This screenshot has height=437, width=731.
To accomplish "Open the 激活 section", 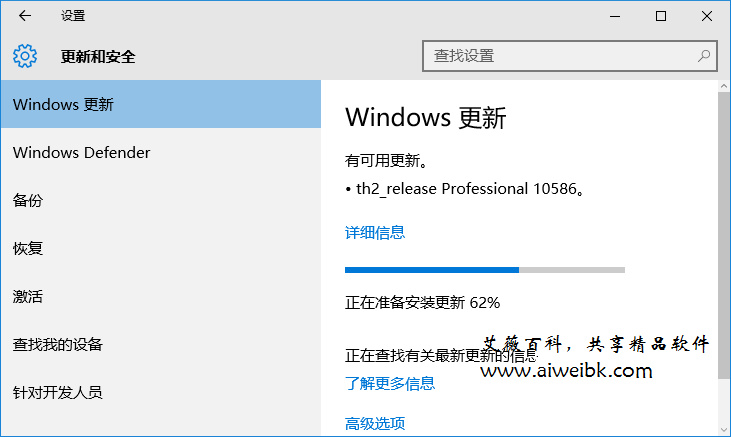I will click(x=161, y=296).
